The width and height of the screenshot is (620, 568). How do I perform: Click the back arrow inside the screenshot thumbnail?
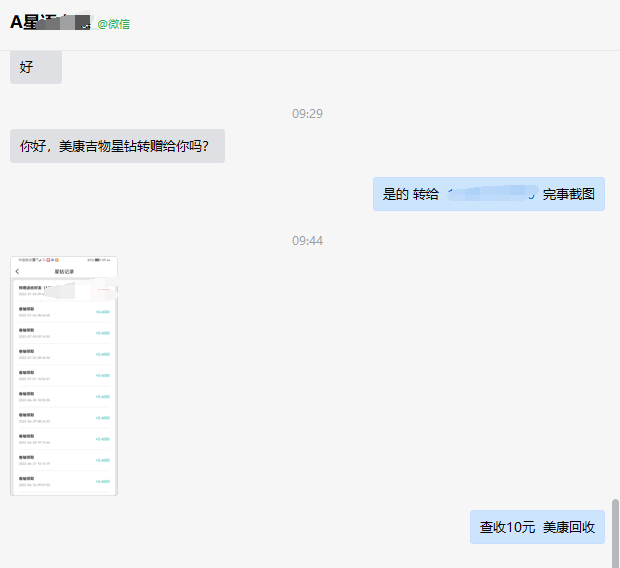17,271
